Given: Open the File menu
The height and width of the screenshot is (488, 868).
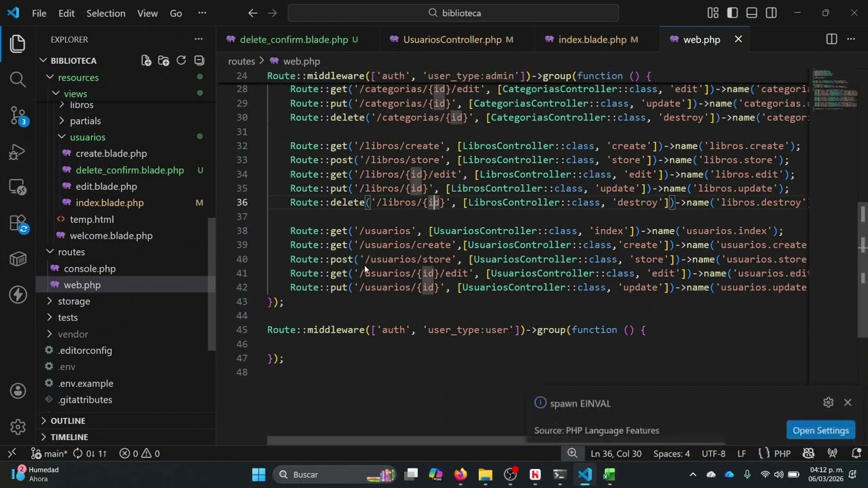Looking at the screenshot, I should (39, 13).
